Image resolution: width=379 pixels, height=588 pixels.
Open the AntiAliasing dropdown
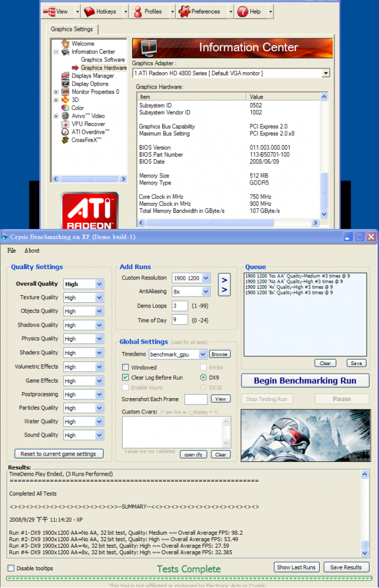pyautogui.click(x=205, y=292)
